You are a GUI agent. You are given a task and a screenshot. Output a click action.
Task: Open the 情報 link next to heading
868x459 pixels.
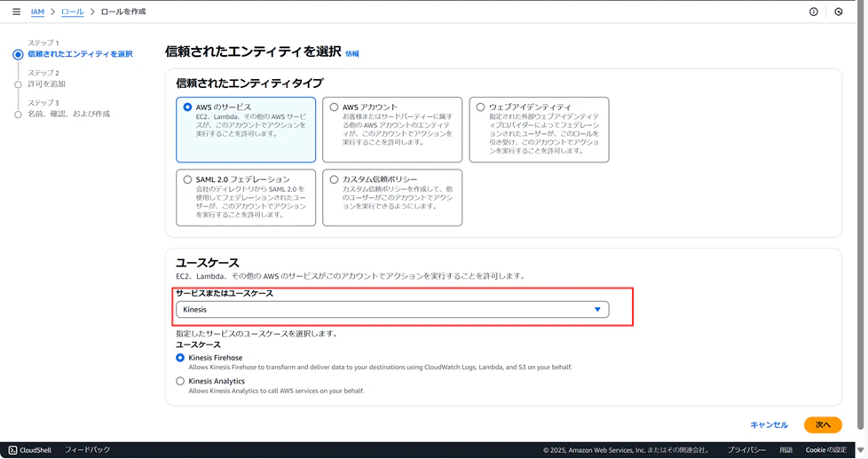tap(352, 53)
